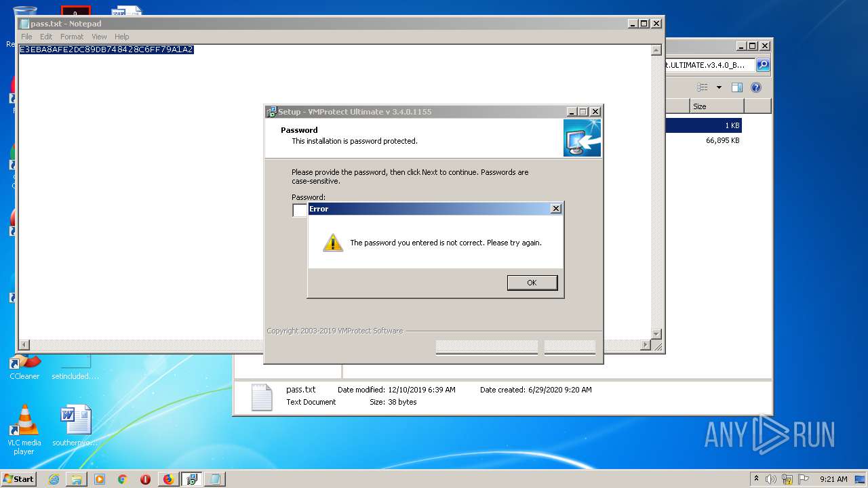Select the 1 KB file row in Explorer

[x=703, y=125]
